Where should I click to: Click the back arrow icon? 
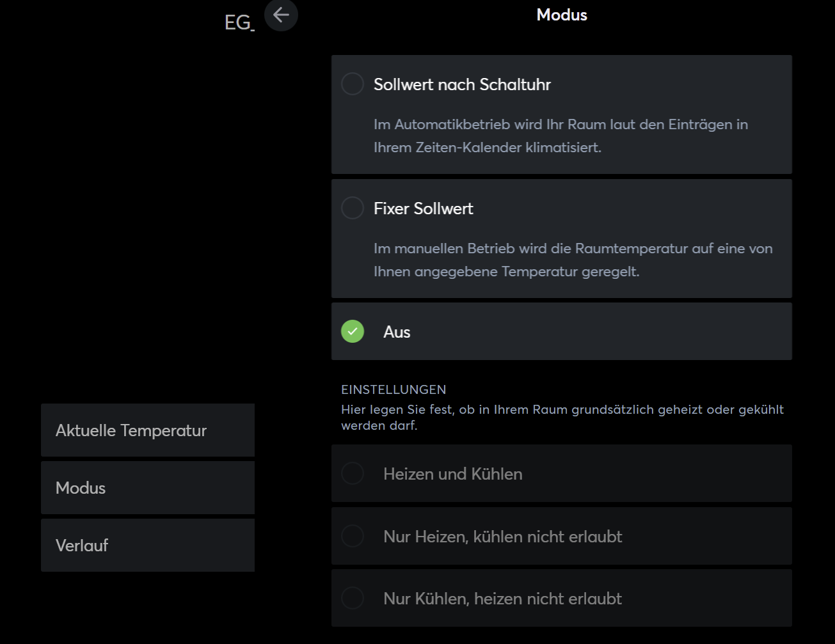pyautogui.click(x=281, y=15)
